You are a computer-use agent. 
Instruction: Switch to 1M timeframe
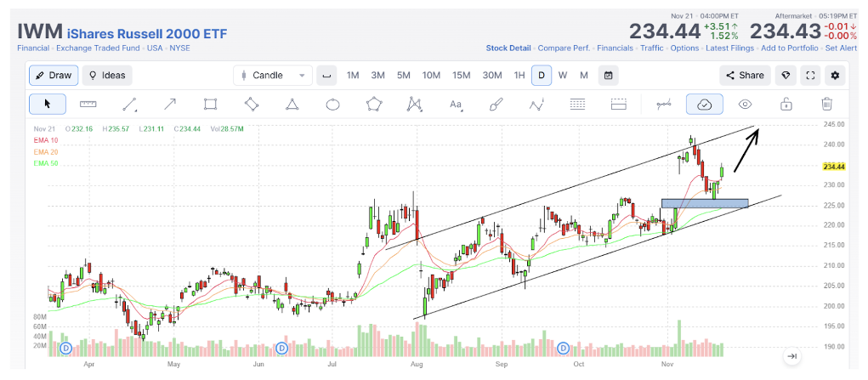pos(353,76)
